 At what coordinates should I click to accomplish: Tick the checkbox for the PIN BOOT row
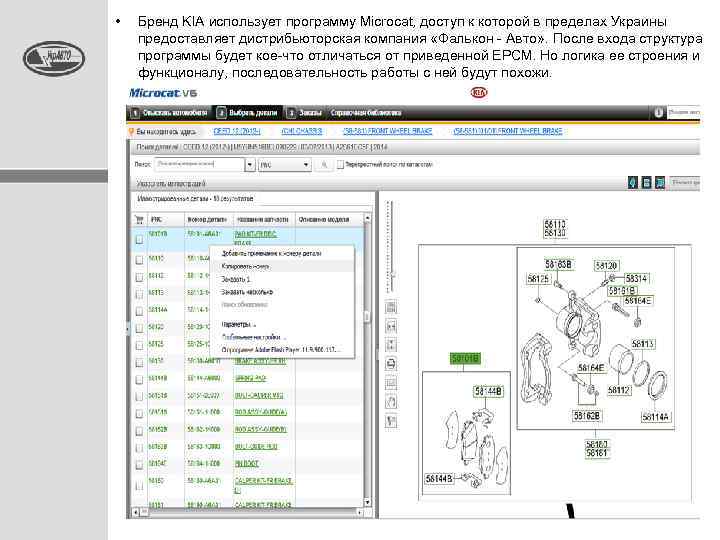click(139, 465)
